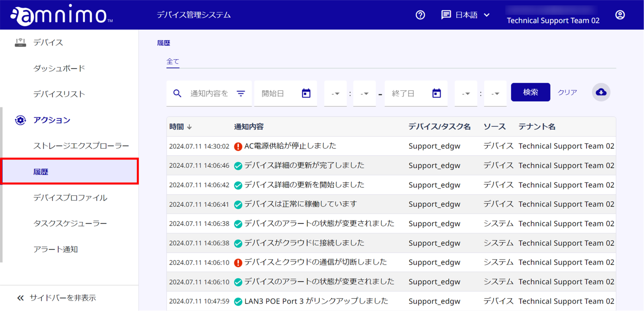Switch to the 全て tab
The height and width of the screenshot is (311, 644).
(173, 61)
